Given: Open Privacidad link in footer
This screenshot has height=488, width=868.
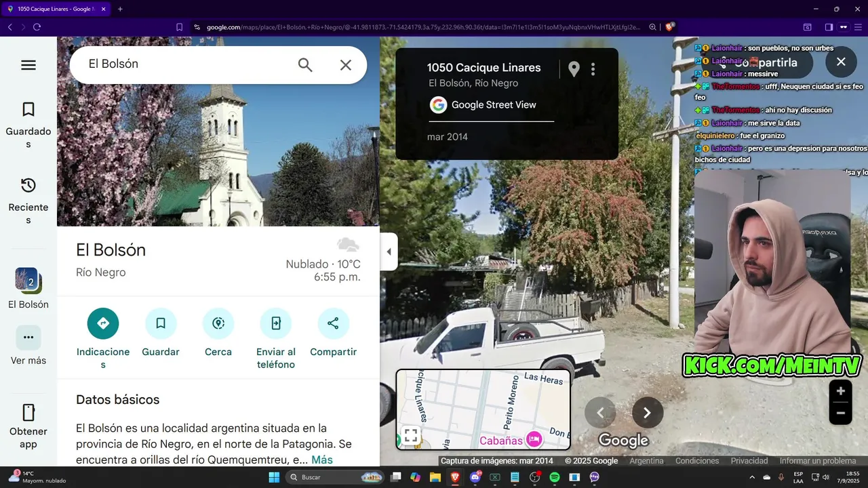Looking at the screenshot, I should coord(749,461).
